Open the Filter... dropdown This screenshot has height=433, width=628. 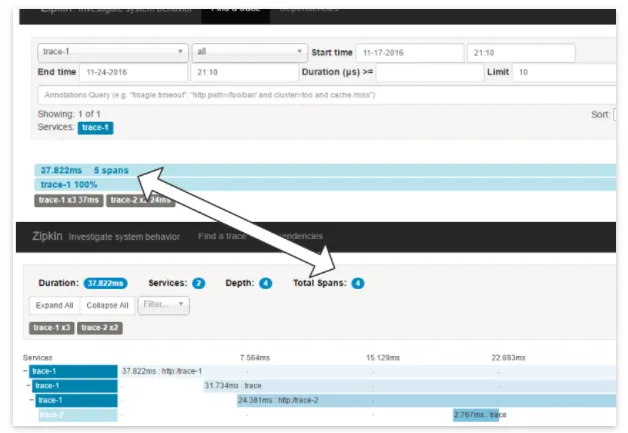pos(163,305)
